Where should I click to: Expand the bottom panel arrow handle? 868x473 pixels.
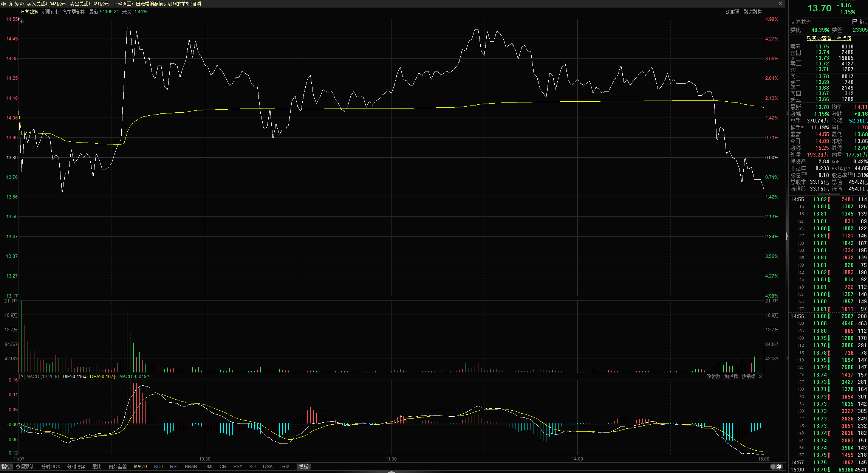point(391,471)
